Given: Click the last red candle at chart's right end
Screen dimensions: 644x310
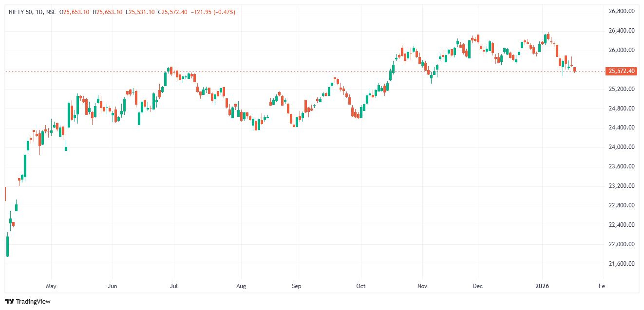Looking at the screenshot, I should (575, 70).
